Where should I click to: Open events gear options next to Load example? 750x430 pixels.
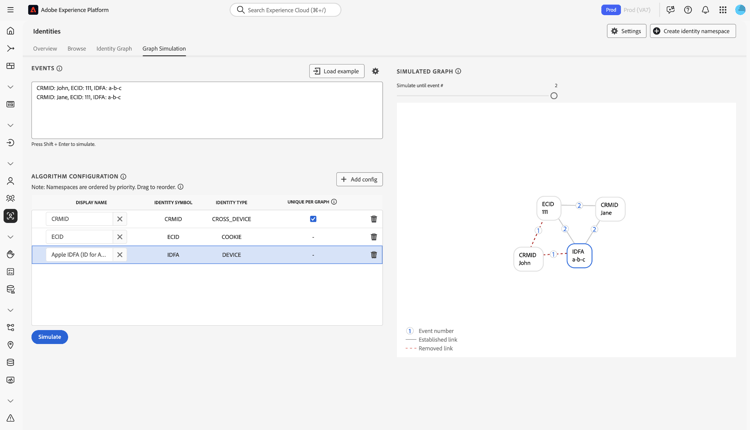coord(375,71)
